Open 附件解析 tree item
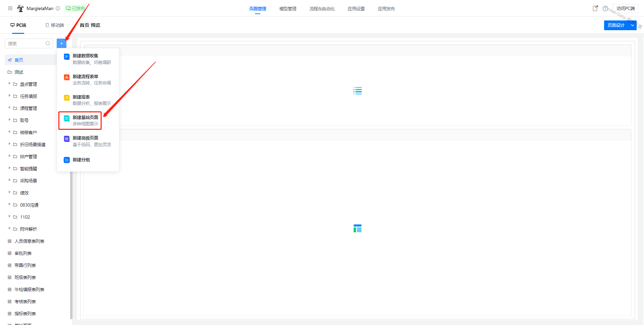644x325 pixels. [x=29, y=229]
